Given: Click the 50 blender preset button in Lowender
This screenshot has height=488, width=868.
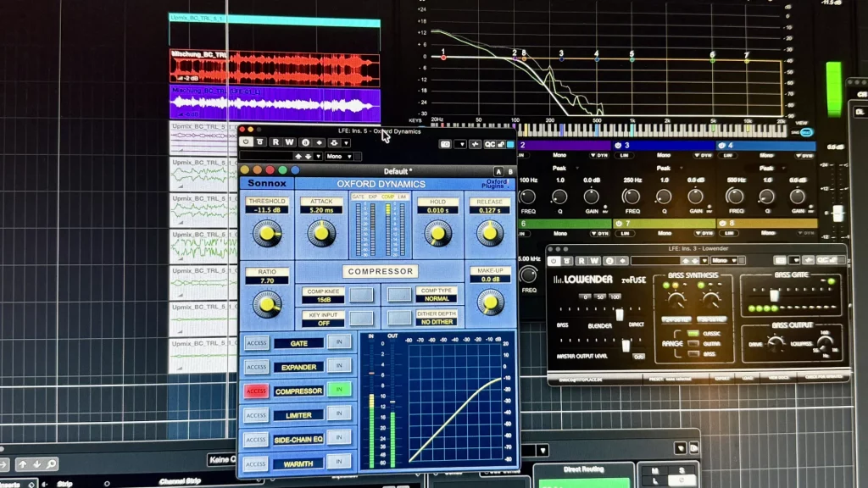Looking at the screenshot, I should (601, 297).
